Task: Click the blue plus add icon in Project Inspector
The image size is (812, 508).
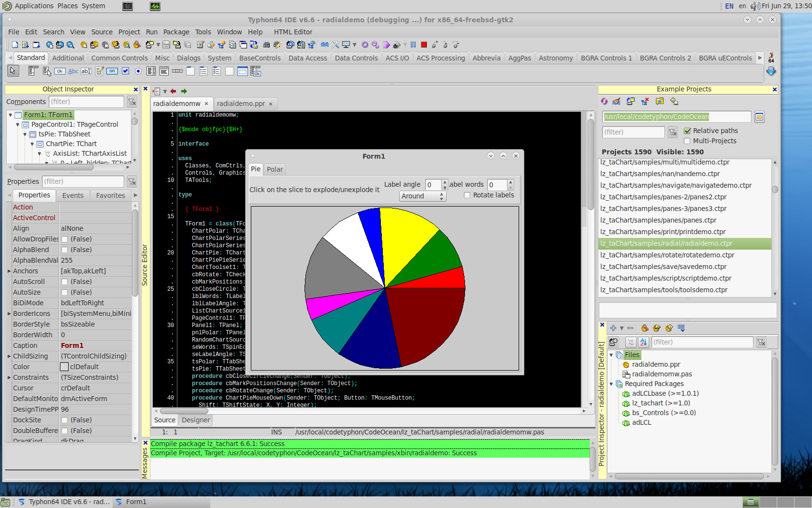Action: pos(613,328)
